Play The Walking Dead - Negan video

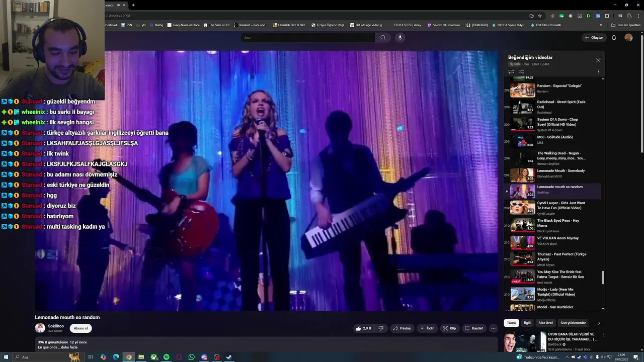(x=553, y=158)
